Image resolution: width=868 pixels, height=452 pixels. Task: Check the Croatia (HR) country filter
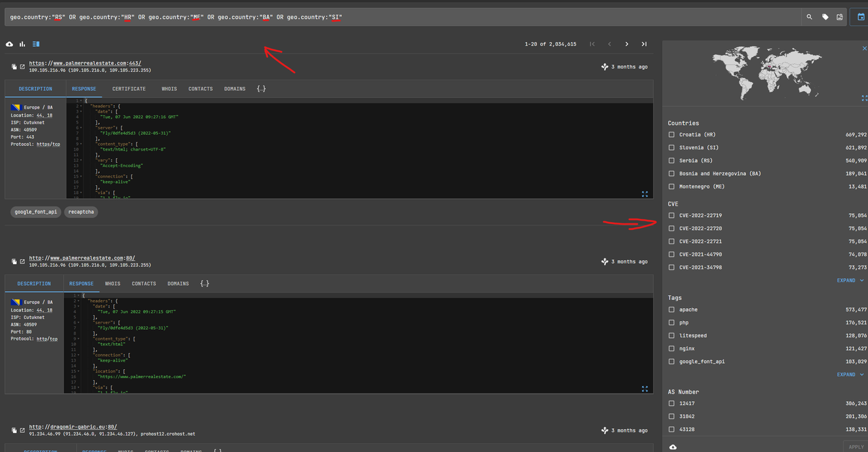point(671,134)
